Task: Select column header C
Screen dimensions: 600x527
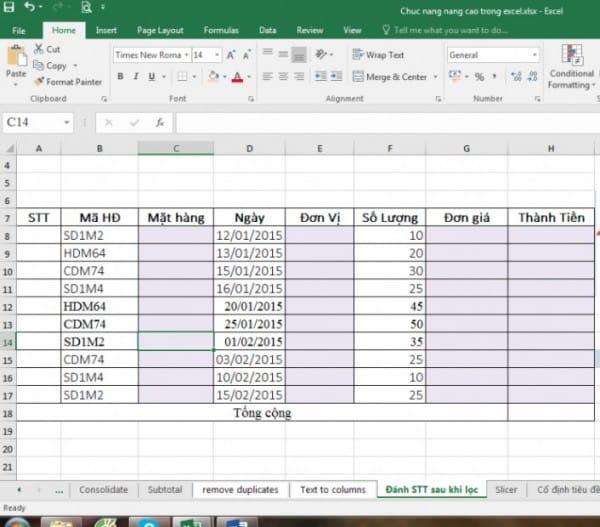Action: click(x=176, y=148)
